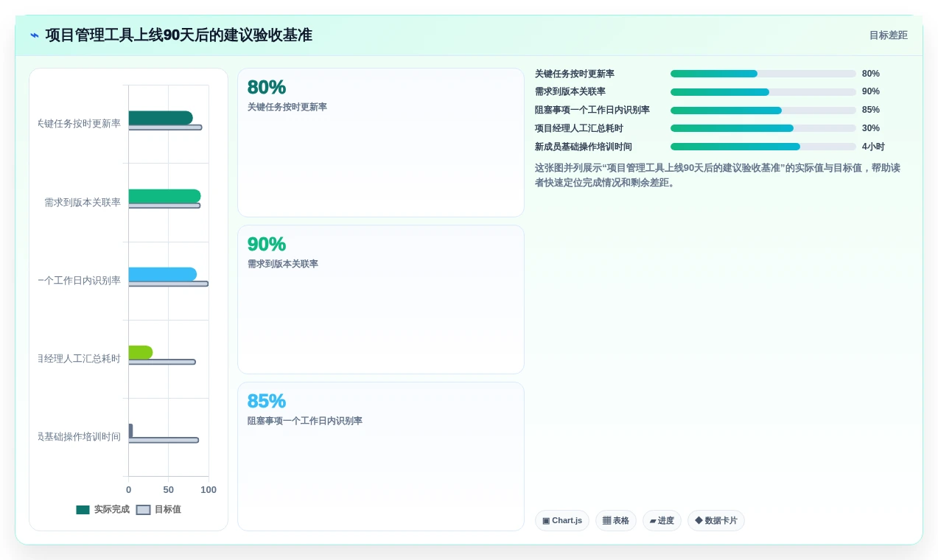The width and height of the screenshot is (938, 560).
Task: Click the lime green 人工汇总耗时 actual bar
Action: click(x=141, y=352)
